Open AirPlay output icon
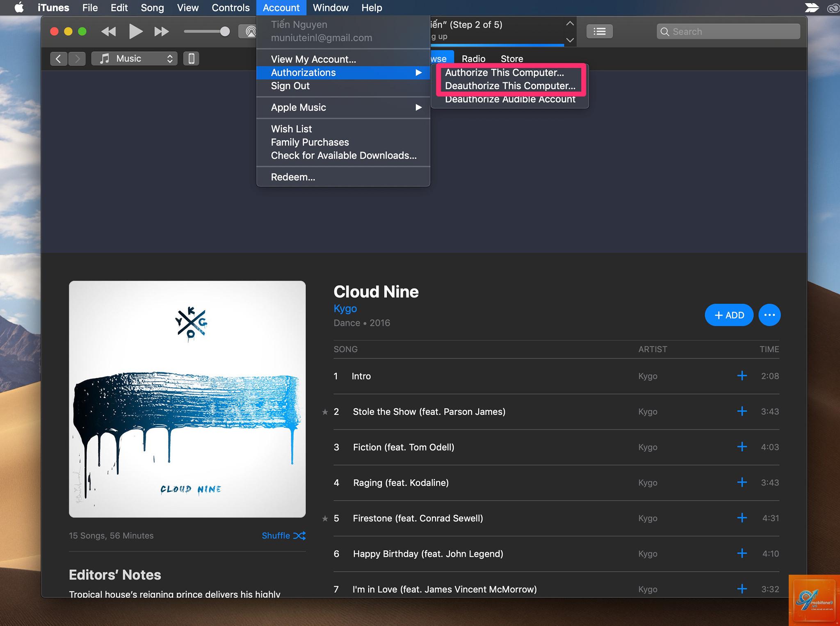The image size is (840, 626). point(248,32)
